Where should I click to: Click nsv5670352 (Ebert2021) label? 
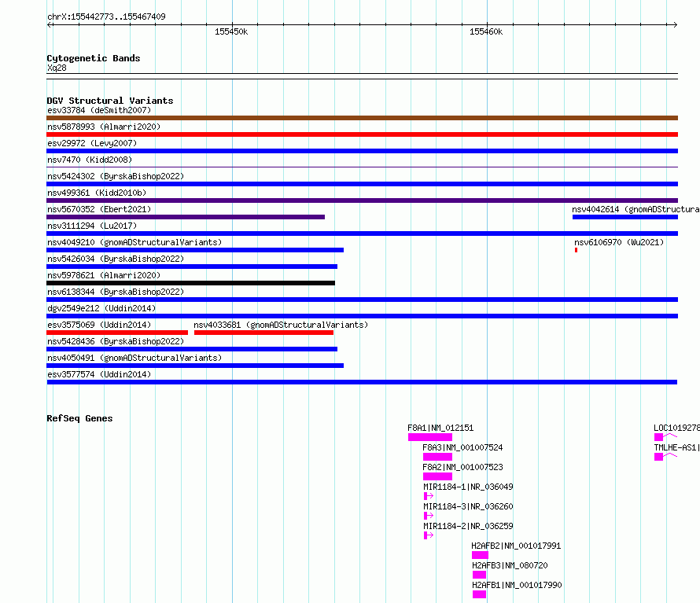[x=99, y=209]
